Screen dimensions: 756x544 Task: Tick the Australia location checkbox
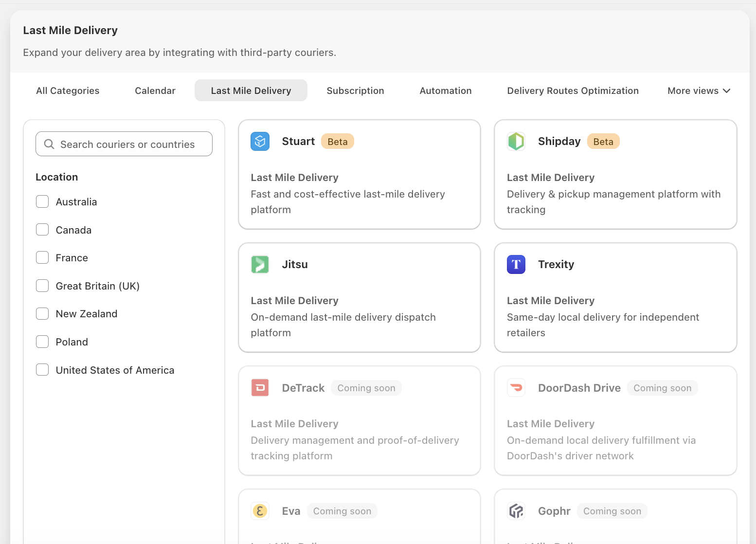42,201
